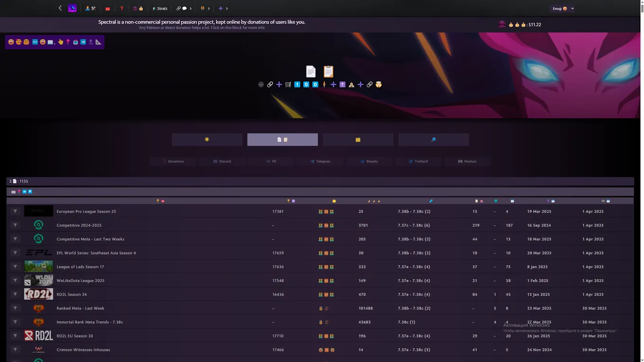Click the blue right-arrow emoji in purple box

83,42
